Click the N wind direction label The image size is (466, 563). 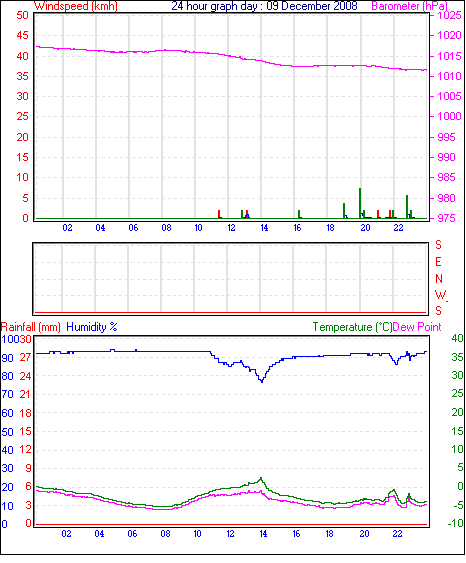(x=439, y=279)
